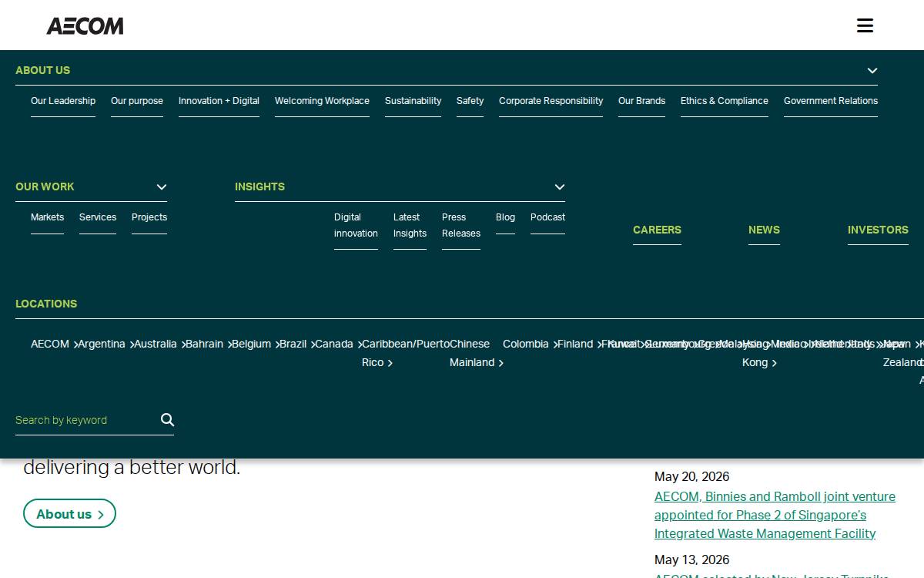The height and width of the screenshot is (578, 924).
Task: Click the May 20, 2026 date text
Action: click(x=691, y=476)
